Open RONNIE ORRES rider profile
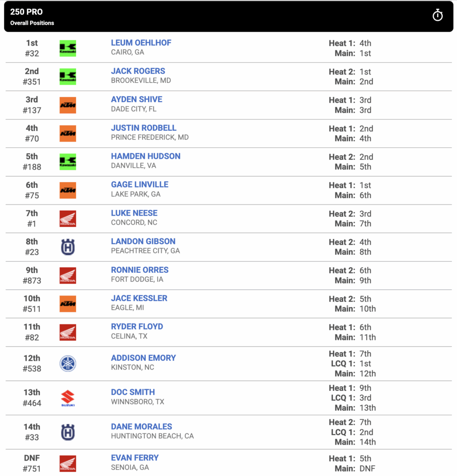This screenshot has width=457, height=476. point(139,270)
